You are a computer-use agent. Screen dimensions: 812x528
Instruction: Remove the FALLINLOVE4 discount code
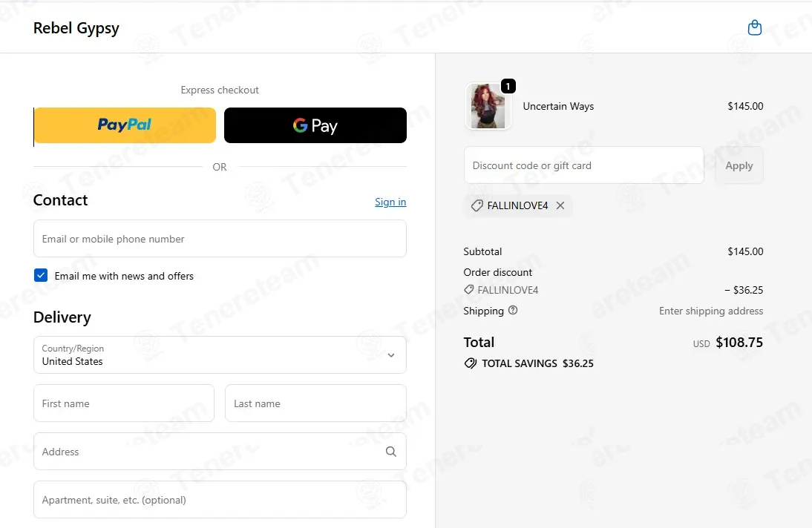click(560, 205)
